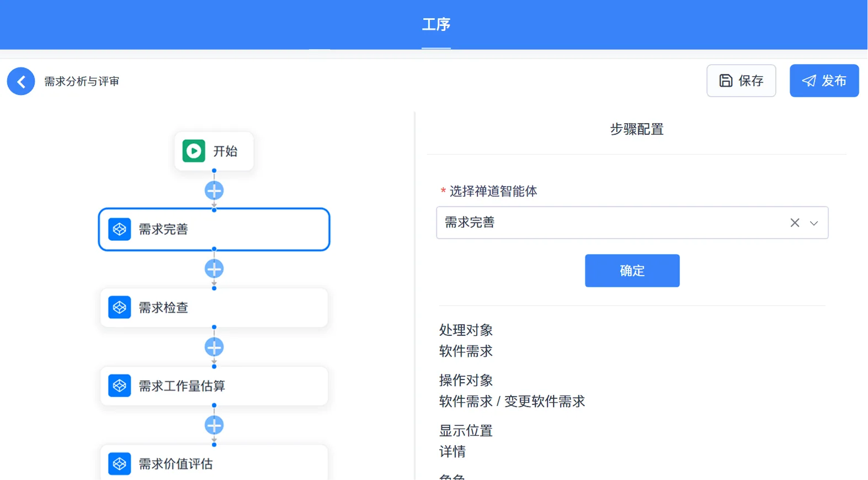Open the 需求完善 agent selection box

tap(632, 223)
